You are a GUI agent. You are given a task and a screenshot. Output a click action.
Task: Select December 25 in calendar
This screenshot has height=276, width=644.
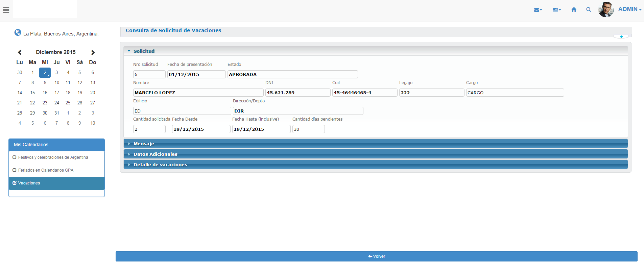68,103
